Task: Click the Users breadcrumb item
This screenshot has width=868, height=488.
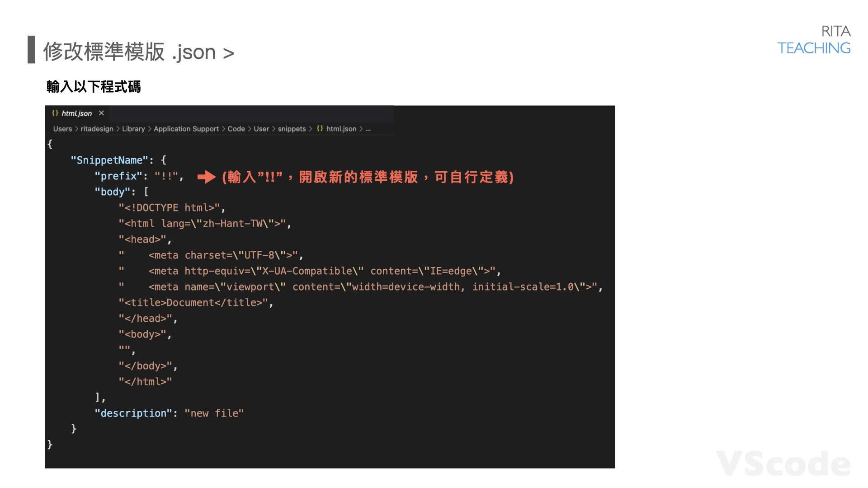Action: [x=62, y=129]
